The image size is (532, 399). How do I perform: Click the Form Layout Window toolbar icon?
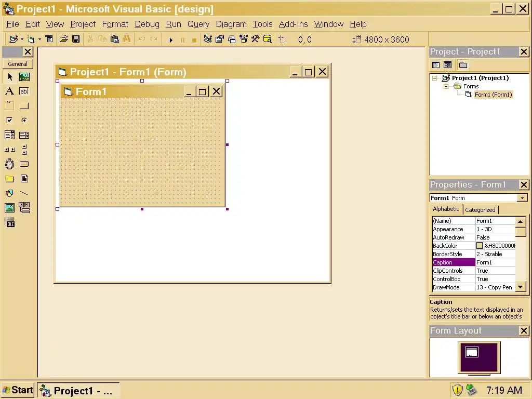coord(232,39)
